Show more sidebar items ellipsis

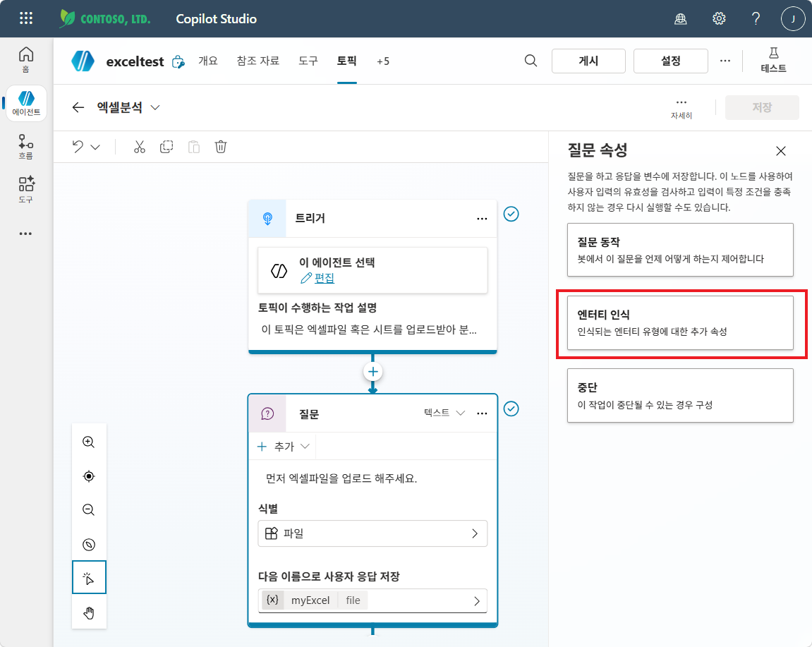(25, 234)
